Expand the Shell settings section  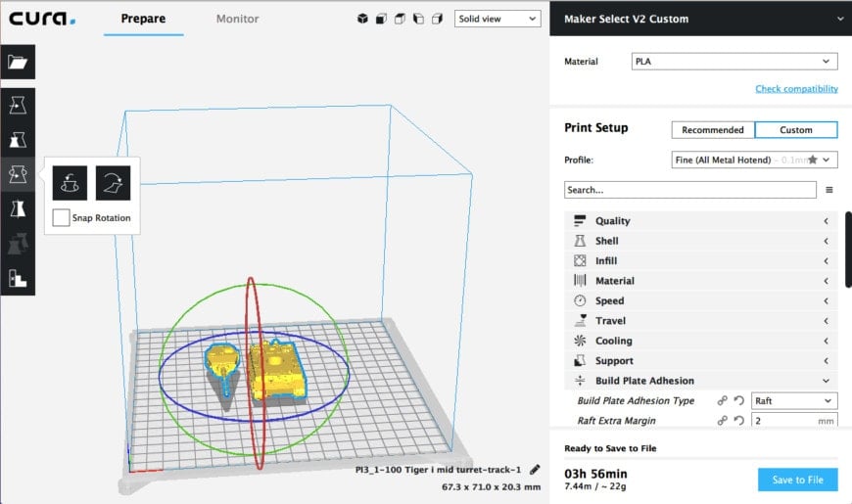(x=701, y=241)
